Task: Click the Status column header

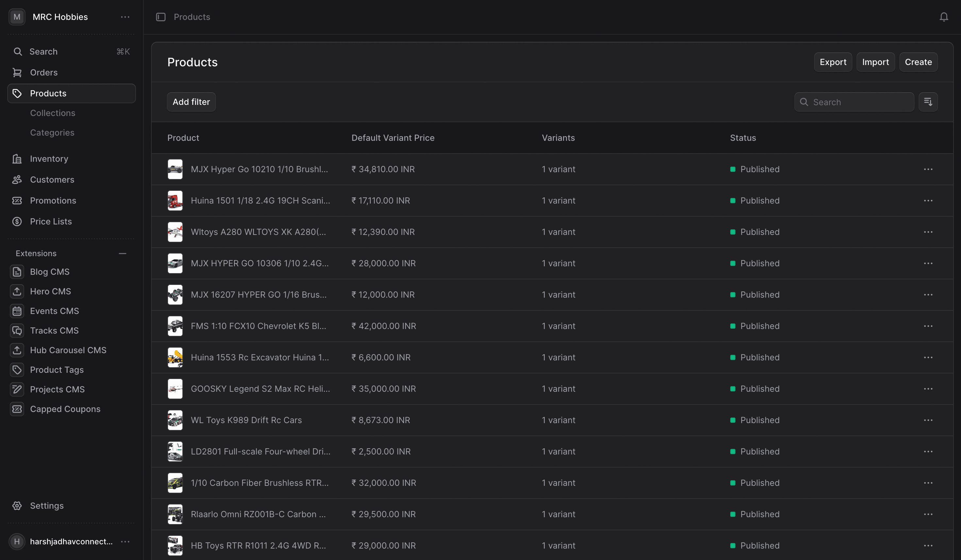Action: [743, 138]
